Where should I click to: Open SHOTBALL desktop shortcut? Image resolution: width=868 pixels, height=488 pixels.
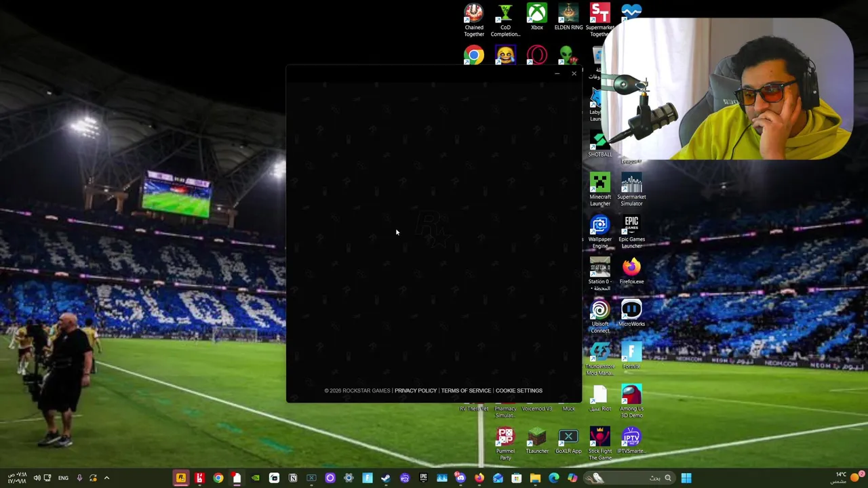[599, 145]
